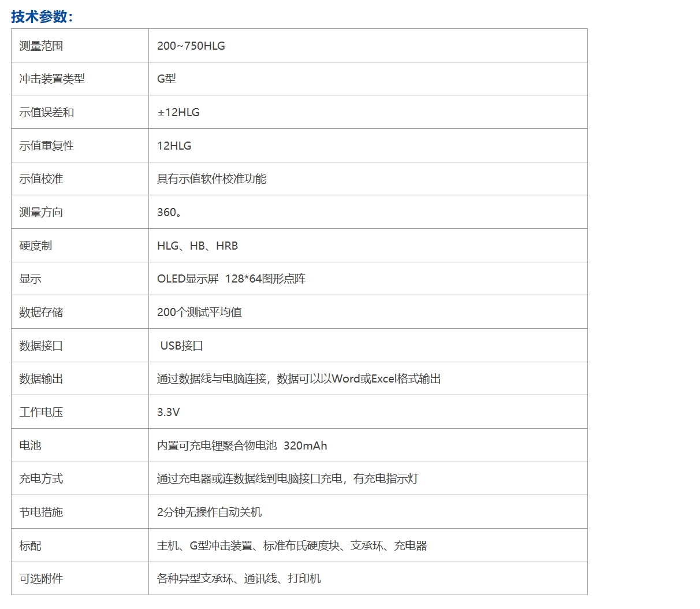Viewport: 700px width, 609px height.
Task: Click 具有示值软件校准功能 text
Action: pos(211,179)
